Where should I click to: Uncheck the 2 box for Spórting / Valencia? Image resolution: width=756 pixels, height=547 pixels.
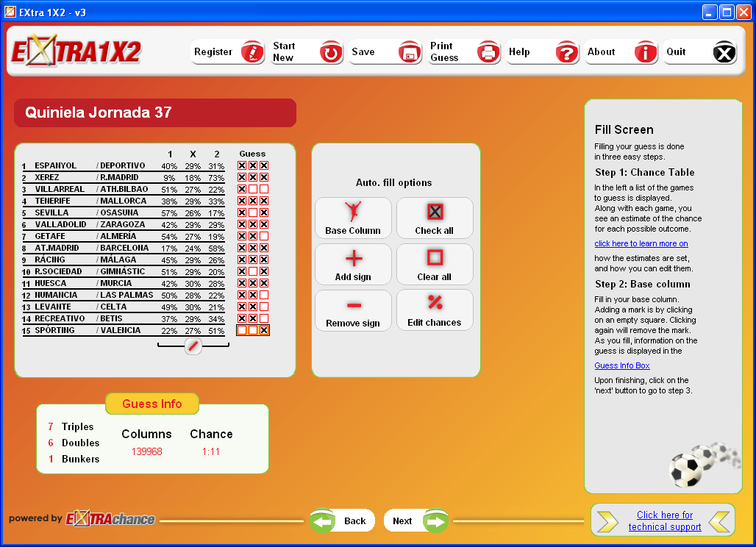pyautogui.click(x=264, y=330)
